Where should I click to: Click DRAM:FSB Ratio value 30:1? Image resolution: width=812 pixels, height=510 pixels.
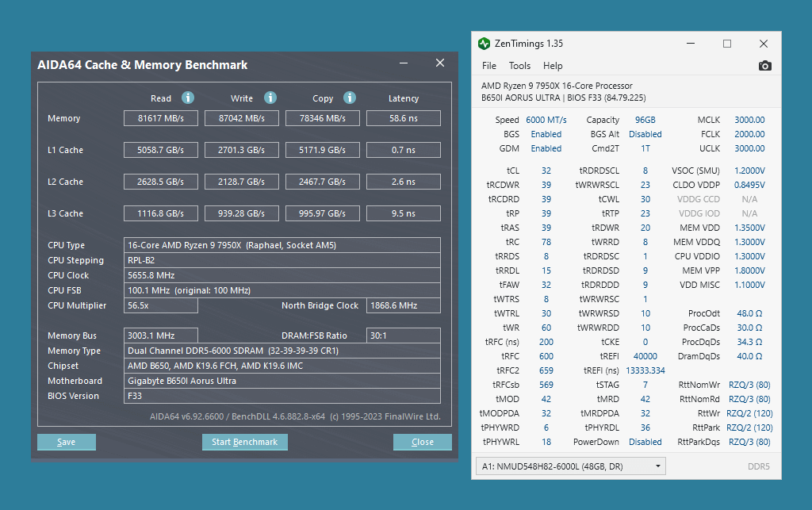tap(404, 336)
